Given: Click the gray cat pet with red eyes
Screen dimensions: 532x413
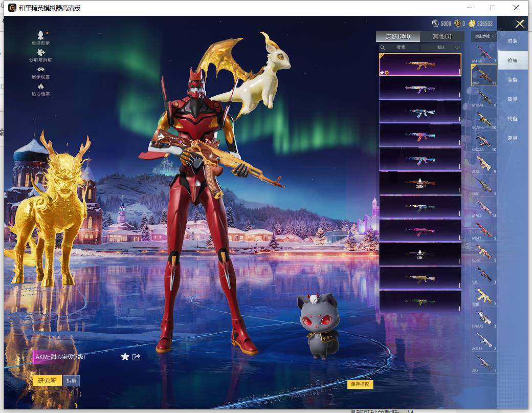Looking at the screenshot, I should coord(318,326).
